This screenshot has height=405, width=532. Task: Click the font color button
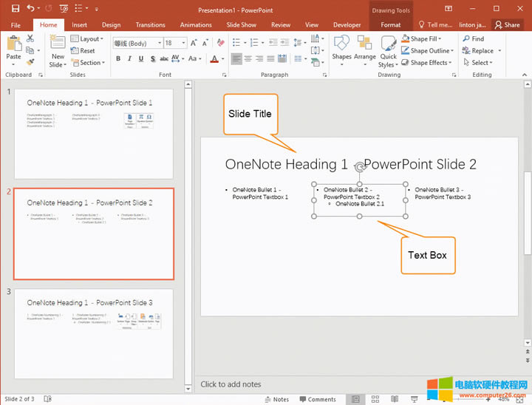point(214,59)
